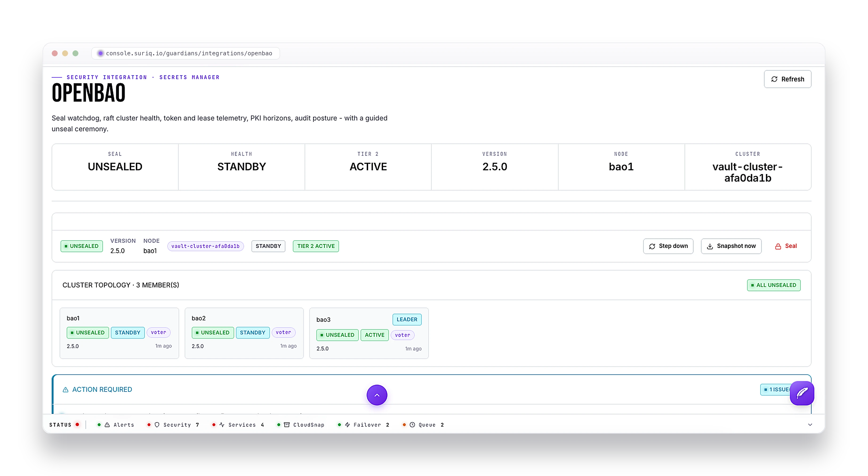Click the TIER 2 ACTIVE badge
Image resolution: width=868 pixels, height=476 pixels.
[316, 246]
